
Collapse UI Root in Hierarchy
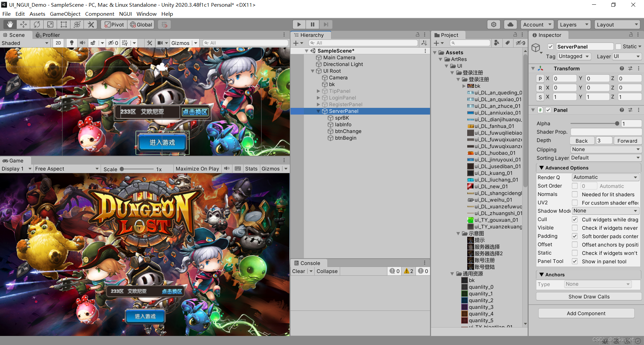point(313,71)
